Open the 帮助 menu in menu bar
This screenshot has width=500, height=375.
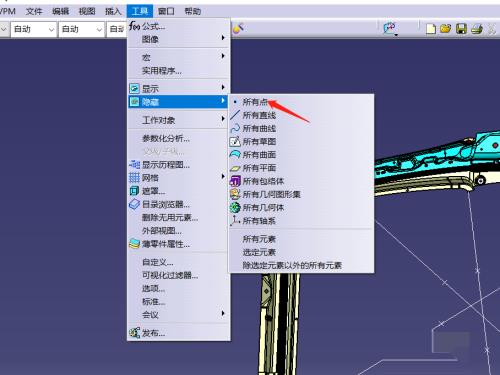[x=193, y=11]
